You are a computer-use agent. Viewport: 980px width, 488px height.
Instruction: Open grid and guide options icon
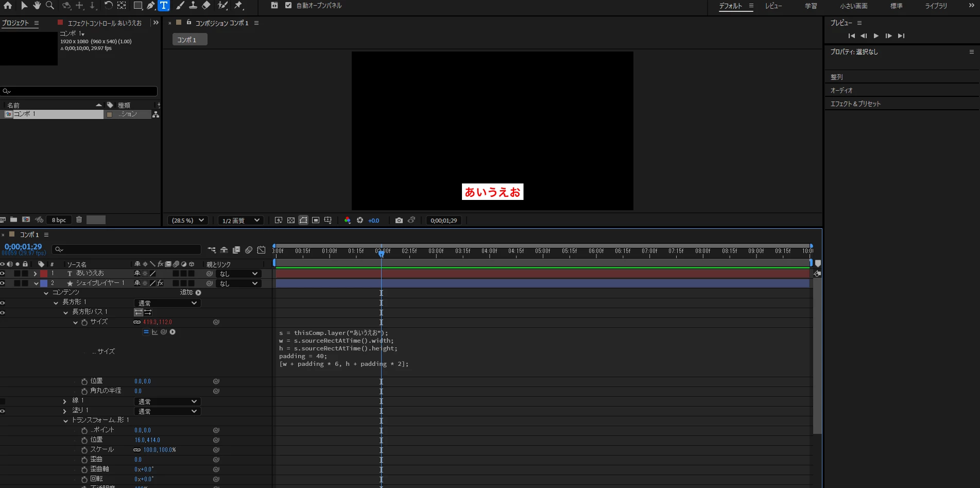pyautogui.click(x=328, y=220)
